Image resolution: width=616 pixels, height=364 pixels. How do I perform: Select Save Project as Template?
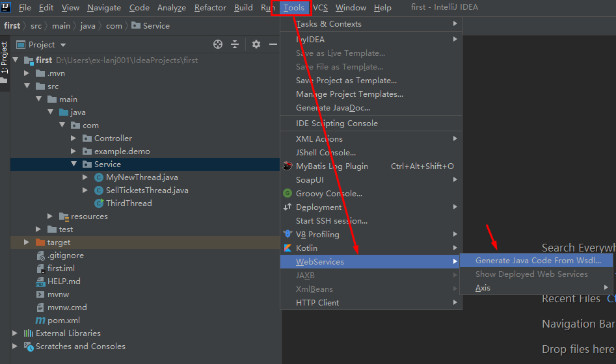coord(371,81)
